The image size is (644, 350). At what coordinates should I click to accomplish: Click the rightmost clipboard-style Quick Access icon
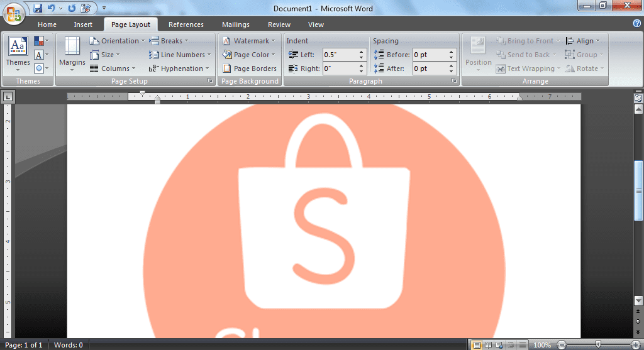pyautogui.click(x=86, y=8)
